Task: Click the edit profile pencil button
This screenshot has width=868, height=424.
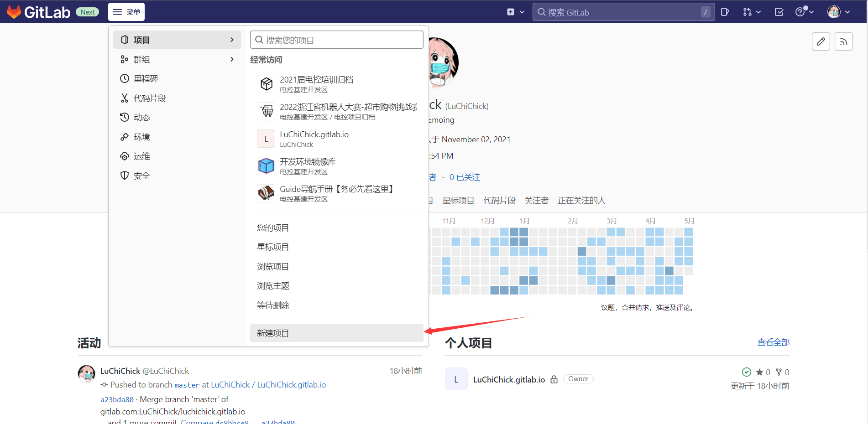Action: [x=821, y=41]
